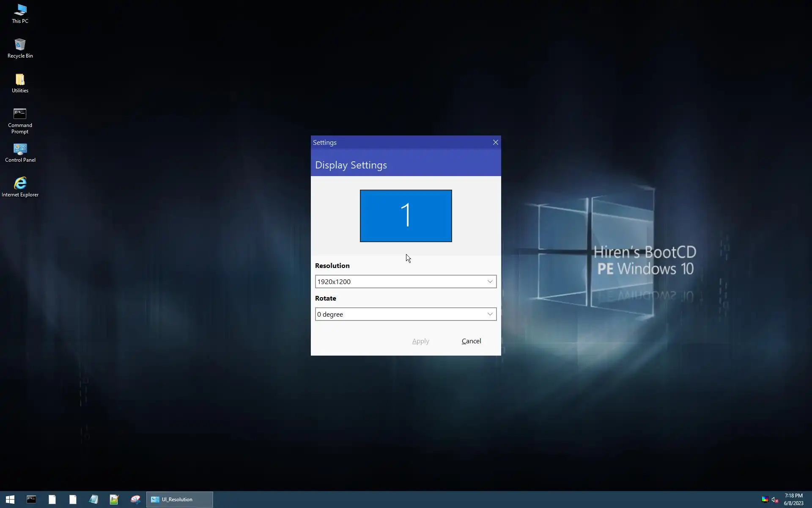Open the taskbar clock and date
Image resolution: width=812 pixels, height=508 pixels.
click(793, 500)
